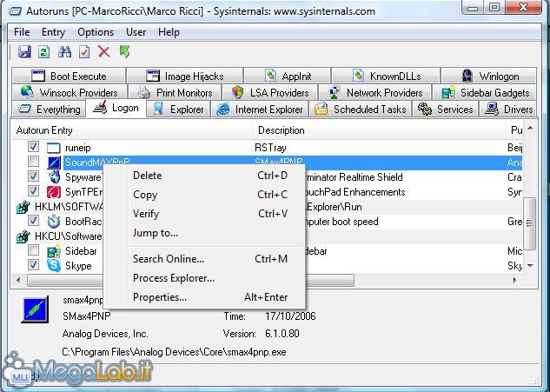Switch to the Boot Execute tab
The height and width of the screenshot is (392, 550).
[69, 76]
